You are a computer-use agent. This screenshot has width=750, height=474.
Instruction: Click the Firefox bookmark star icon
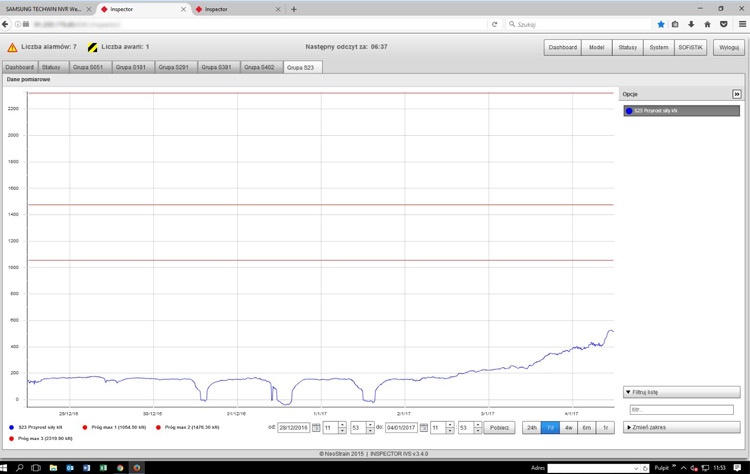(661, 24)
